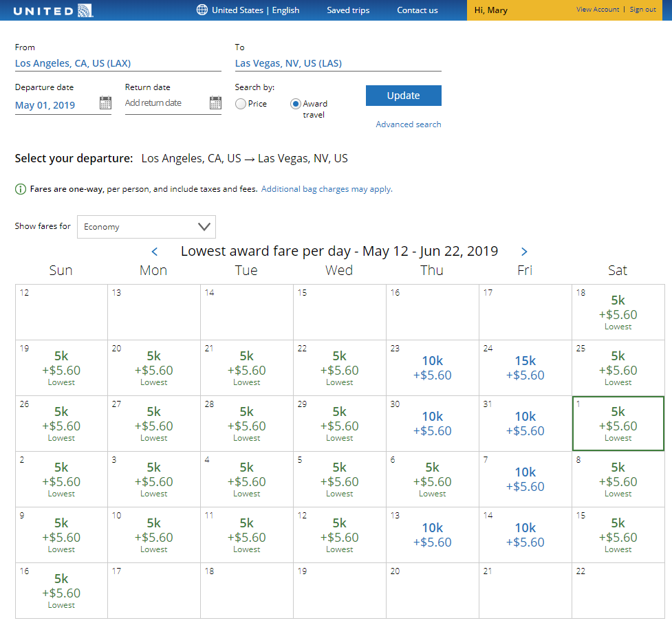Viewport: 672px width, 625px height.
Task: Select June 6 fare 5k
Action: pyautogui.click(x=433, y=479)
